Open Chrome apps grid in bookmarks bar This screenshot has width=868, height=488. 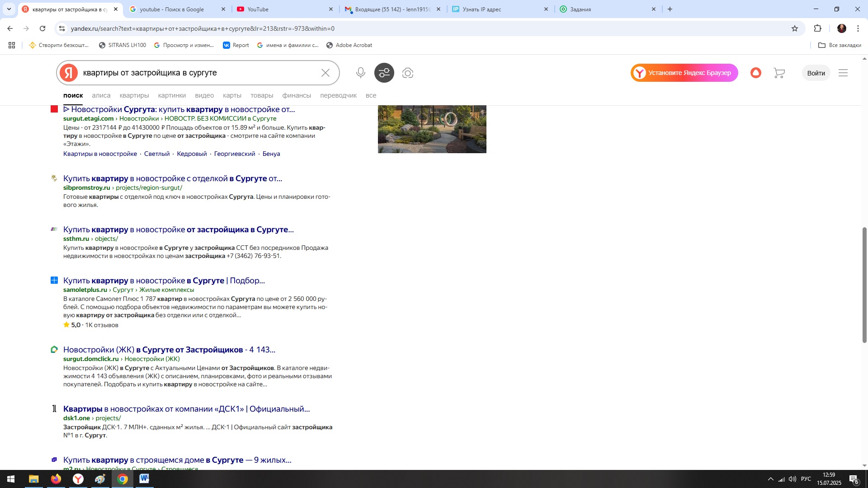[x=12, y=45]
